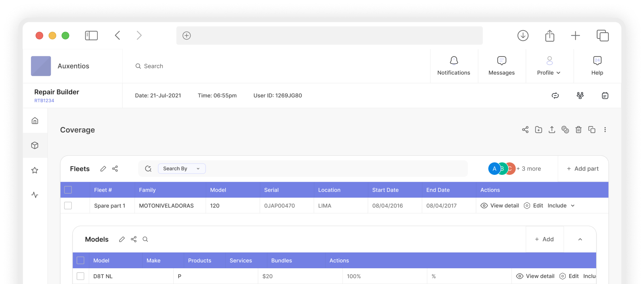Open the calendar note icon in header bar
The image size is (644, 284).
pyautogui.click(x=605, y=96)
